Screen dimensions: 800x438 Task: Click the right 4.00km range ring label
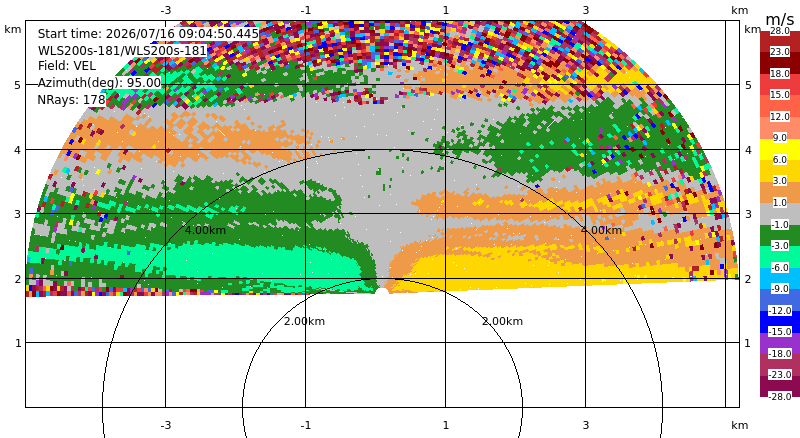coord(602,230)
